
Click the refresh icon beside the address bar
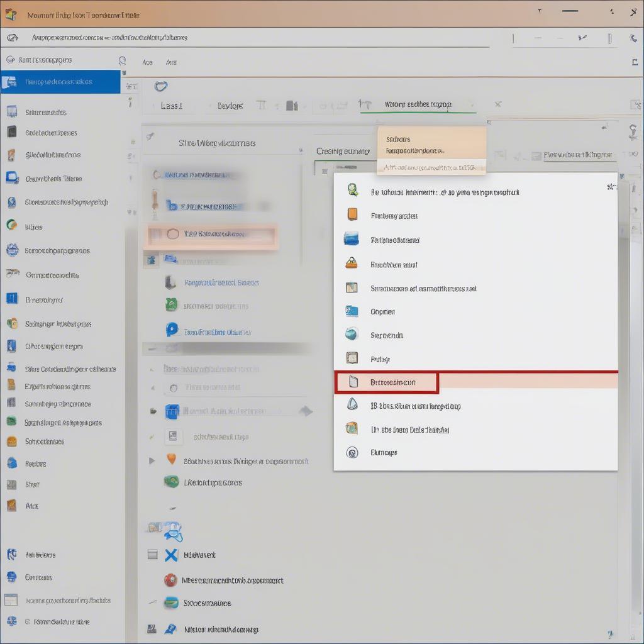click(x=13, y=38)
